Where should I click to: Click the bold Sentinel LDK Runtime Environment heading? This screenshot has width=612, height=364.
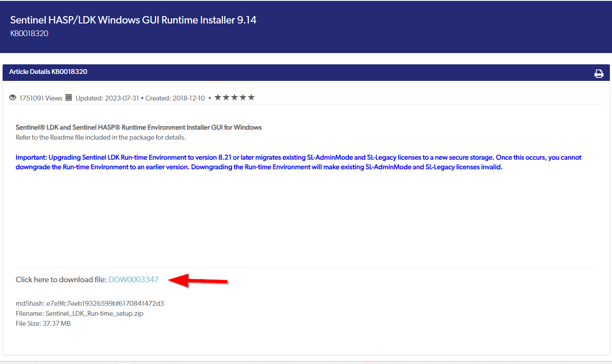pyautogui.click(x=139, y=127)
